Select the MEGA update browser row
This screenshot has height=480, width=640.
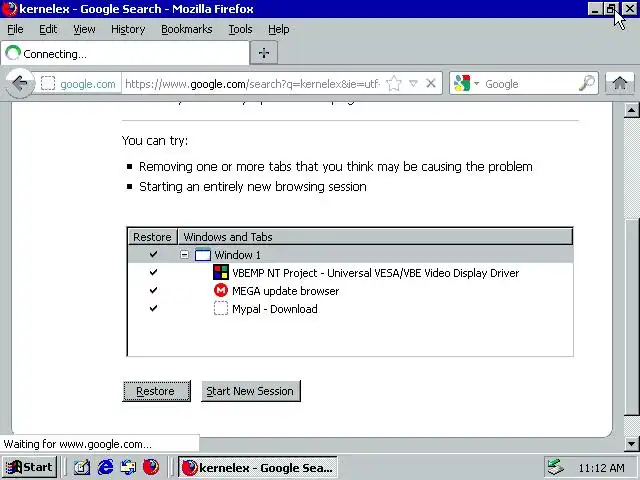coord(351,291)
